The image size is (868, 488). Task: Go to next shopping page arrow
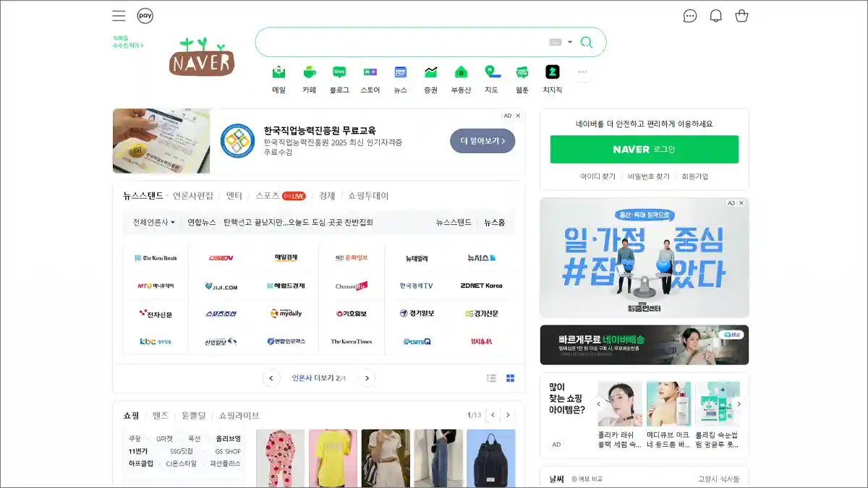(509, 415)
